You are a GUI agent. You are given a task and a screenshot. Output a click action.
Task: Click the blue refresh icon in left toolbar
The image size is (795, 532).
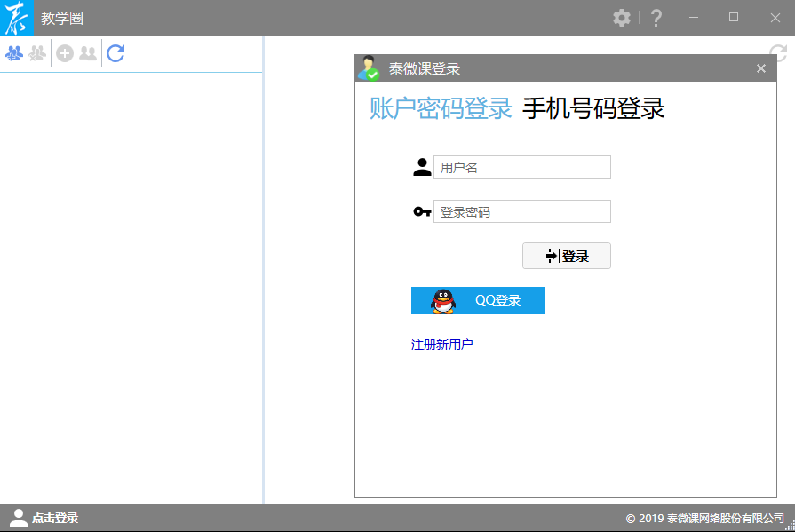(x=115, y=53)
